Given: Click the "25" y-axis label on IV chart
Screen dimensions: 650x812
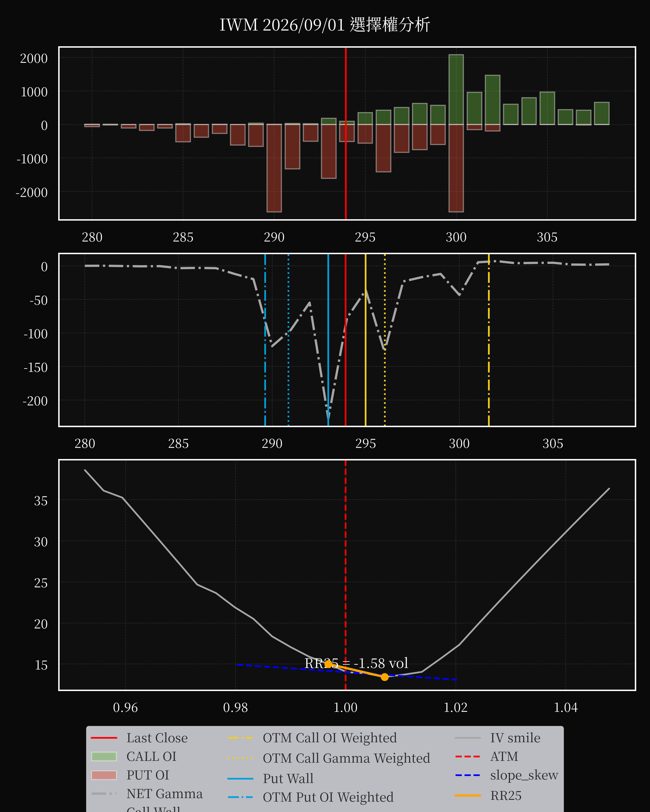Looking at the screenshot, I should pos(41,583).
